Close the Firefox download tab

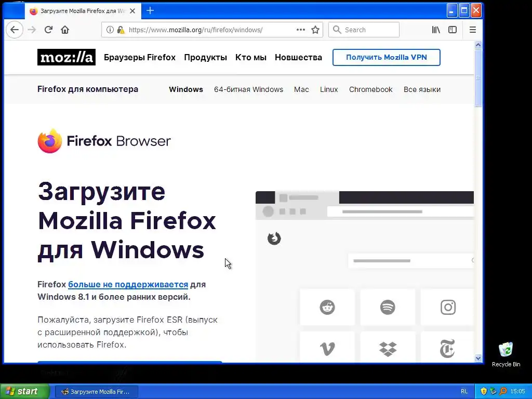tap(132, 11)
